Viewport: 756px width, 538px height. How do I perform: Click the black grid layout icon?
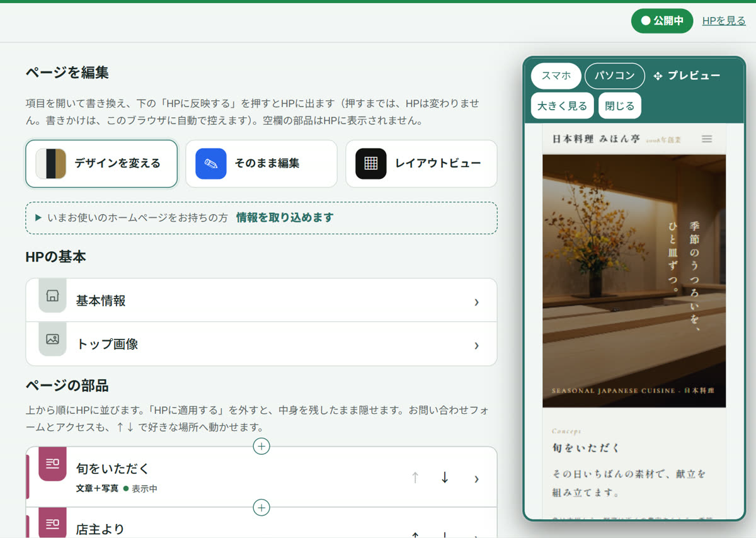(371, 164)
